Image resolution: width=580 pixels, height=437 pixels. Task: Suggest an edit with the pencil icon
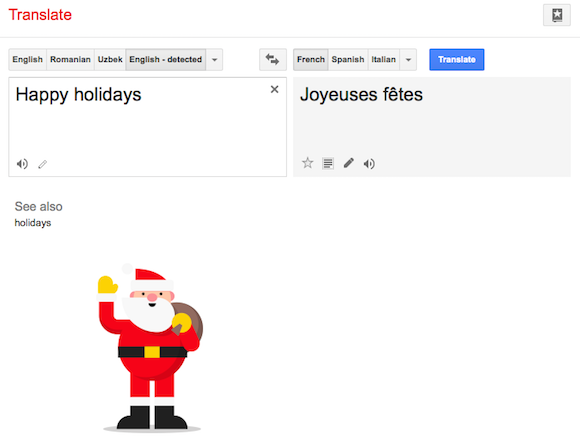point(348,163)
